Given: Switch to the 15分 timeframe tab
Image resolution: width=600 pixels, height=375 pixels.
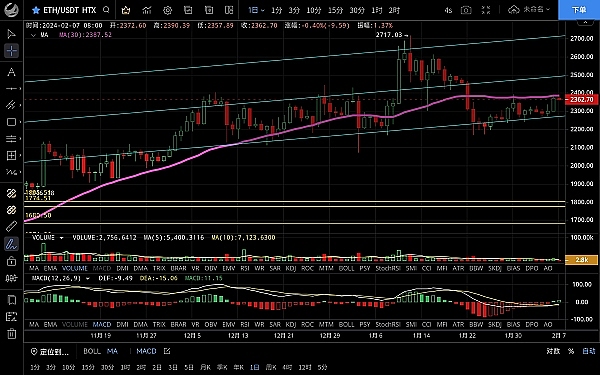Looking at the screenshot, I should pos(336,10).
